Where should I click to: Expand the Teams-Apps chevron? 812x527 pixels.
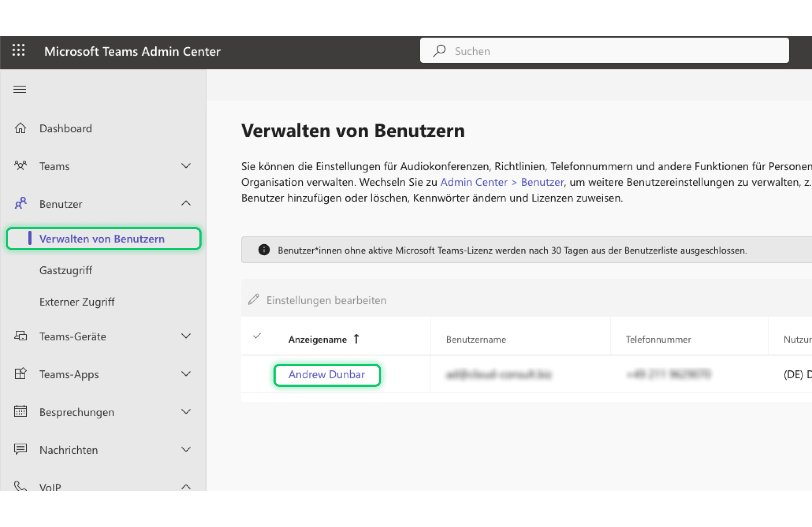click(186, 374)
